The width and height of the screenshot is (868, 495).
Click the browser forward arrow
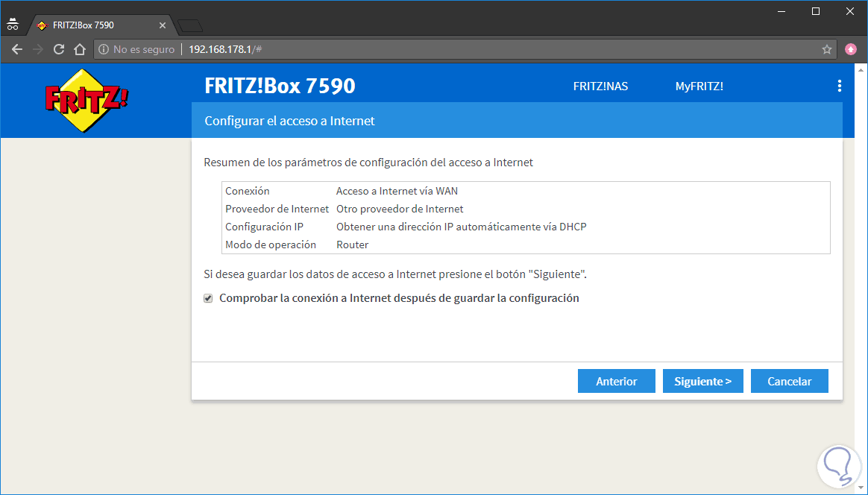[x=37, y=49]
